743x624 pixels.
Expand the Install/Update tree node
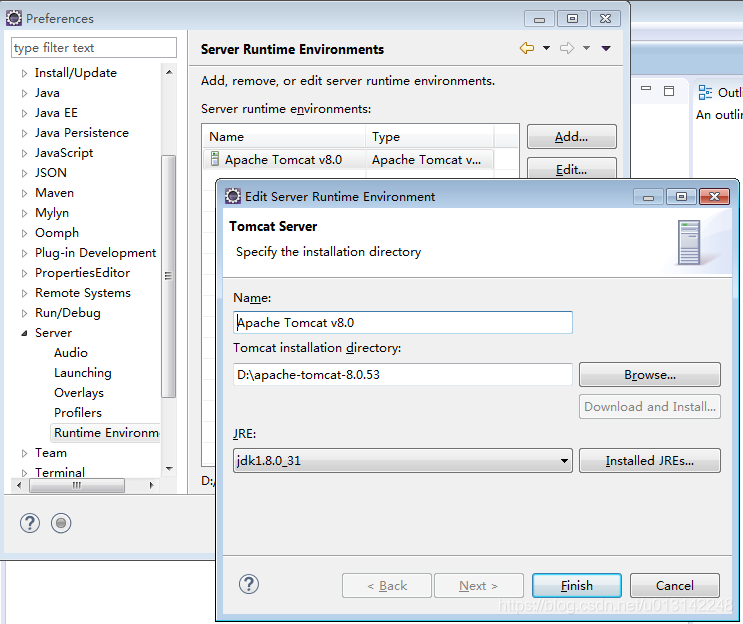25,73
